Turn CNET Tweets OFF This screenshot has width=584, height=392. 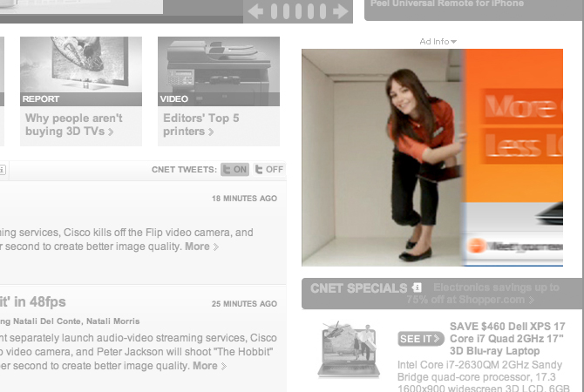click(269, 169)
